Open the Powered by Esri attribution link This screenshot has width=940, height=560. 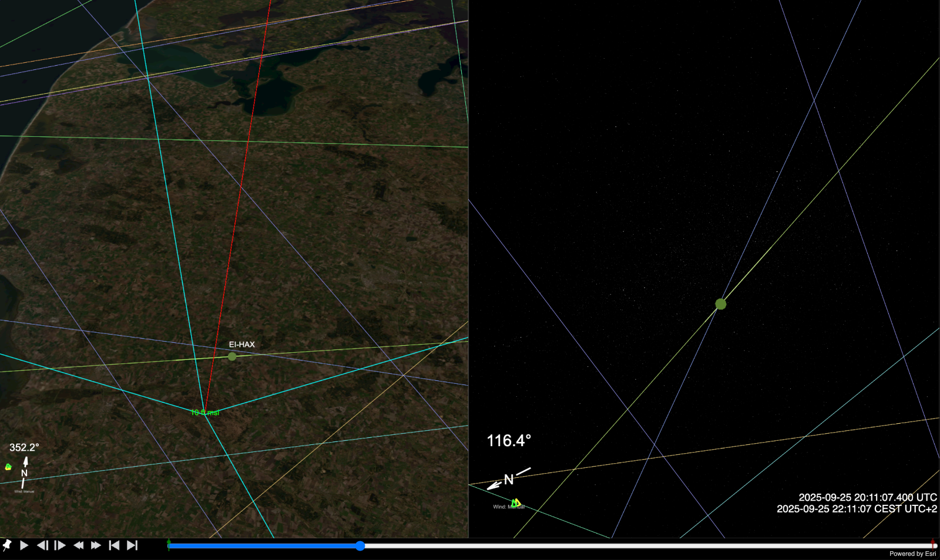913,554
